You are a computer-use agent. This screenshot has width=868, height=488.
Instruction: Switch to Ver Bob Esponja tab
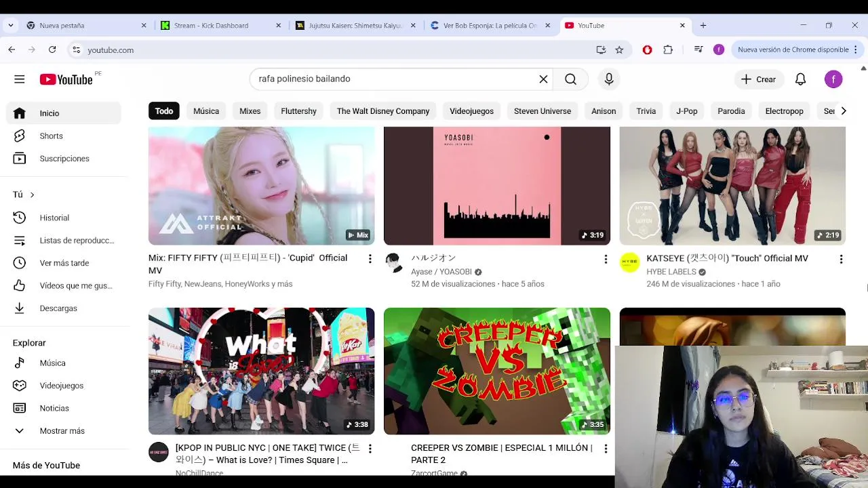coord(490,25)
